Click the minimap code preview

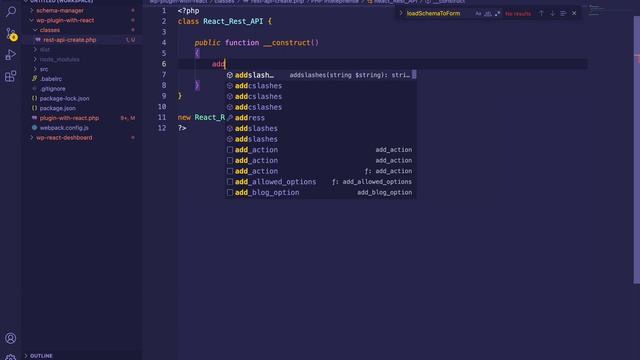[595, 10]
